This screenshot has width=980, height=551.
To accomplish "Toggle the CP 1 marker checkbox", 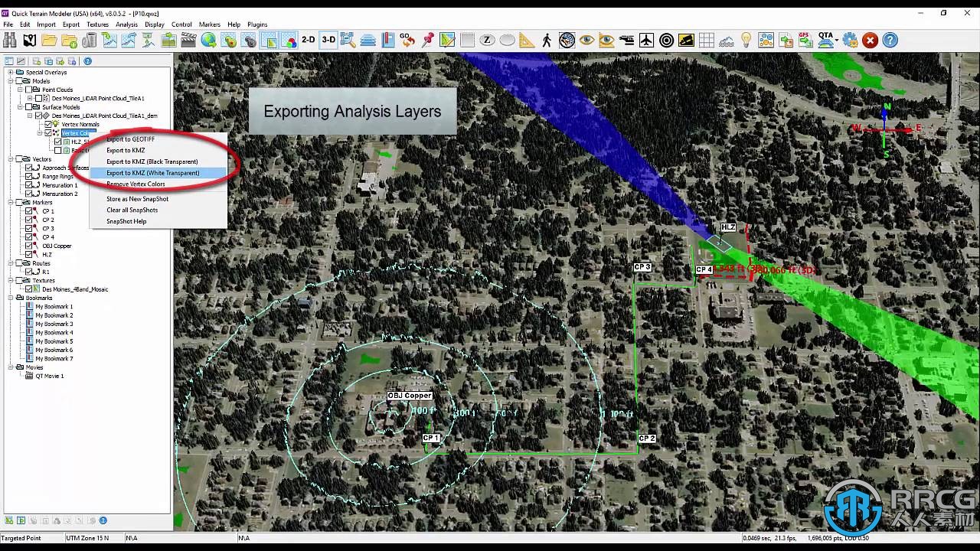I will click(29, 211).
